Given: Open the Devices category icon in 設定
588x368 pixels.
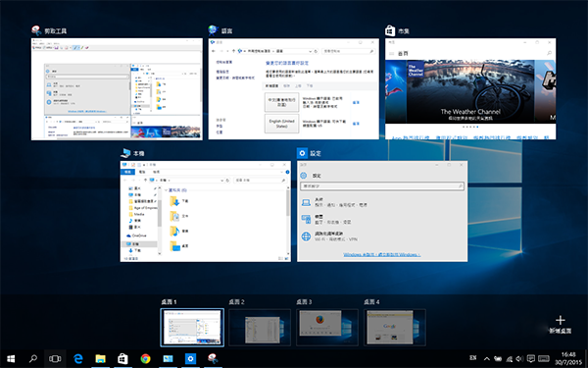Looking at the screenshot, I should 306,219.
